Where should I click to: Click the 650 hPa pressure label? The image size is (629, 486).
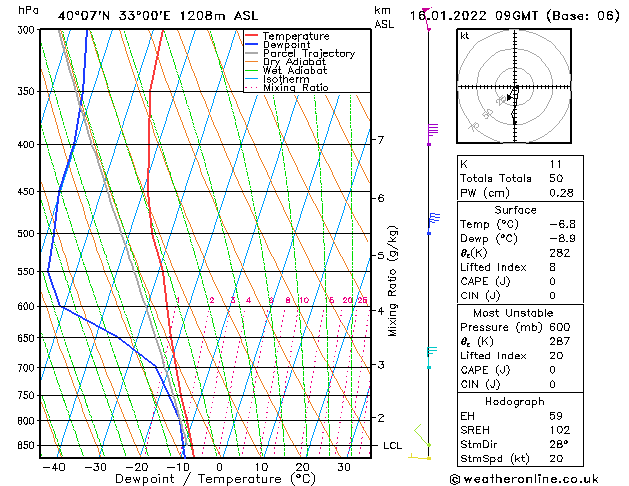click(28, 338)
